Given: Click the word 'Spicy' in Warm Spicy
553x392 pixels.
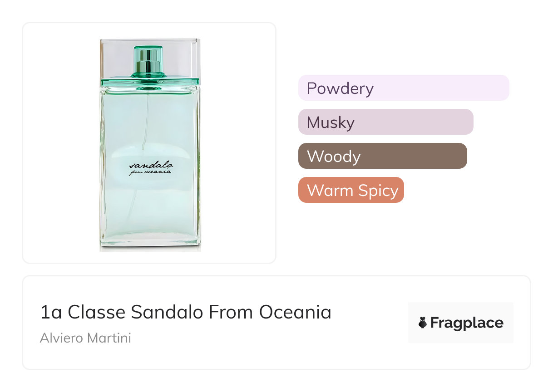Looking at the screenshot, I should click(x=377, y=191).
